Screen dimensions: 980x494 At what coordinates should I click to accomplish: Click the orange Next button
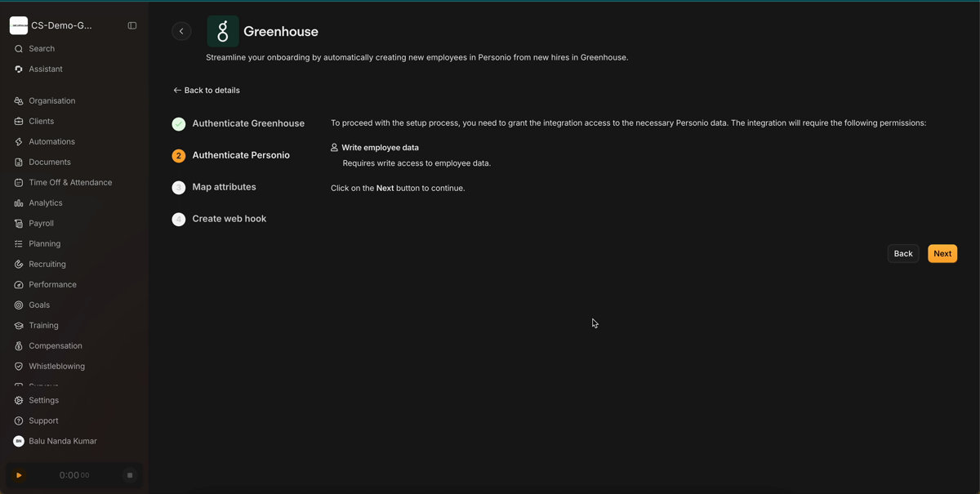pos(942,254)
